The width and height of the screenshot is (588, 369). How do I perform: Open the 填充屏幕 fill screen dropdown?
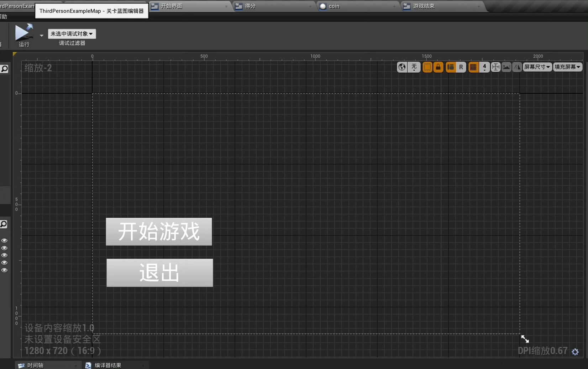click(x=567, y=67)
